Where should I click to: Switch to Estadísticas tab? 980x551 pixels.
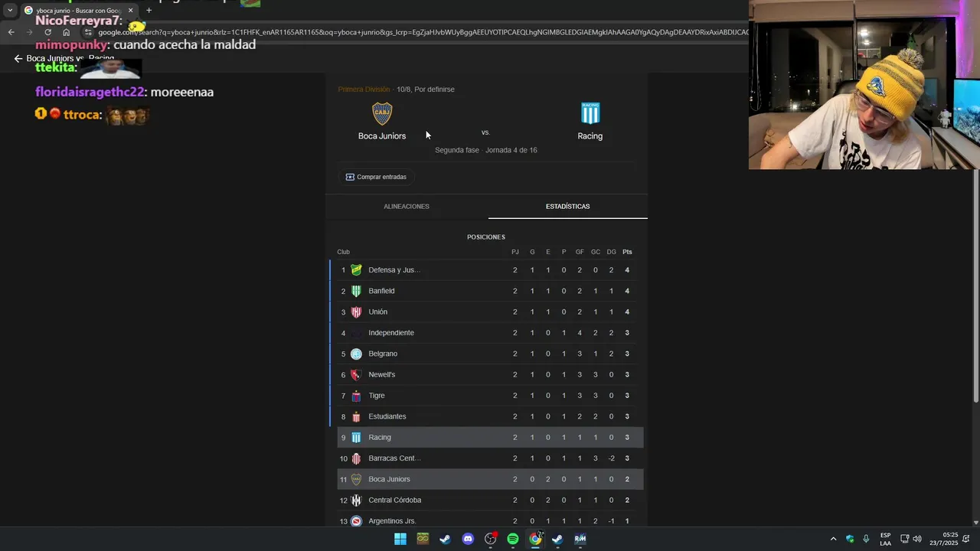pos(568,207)
